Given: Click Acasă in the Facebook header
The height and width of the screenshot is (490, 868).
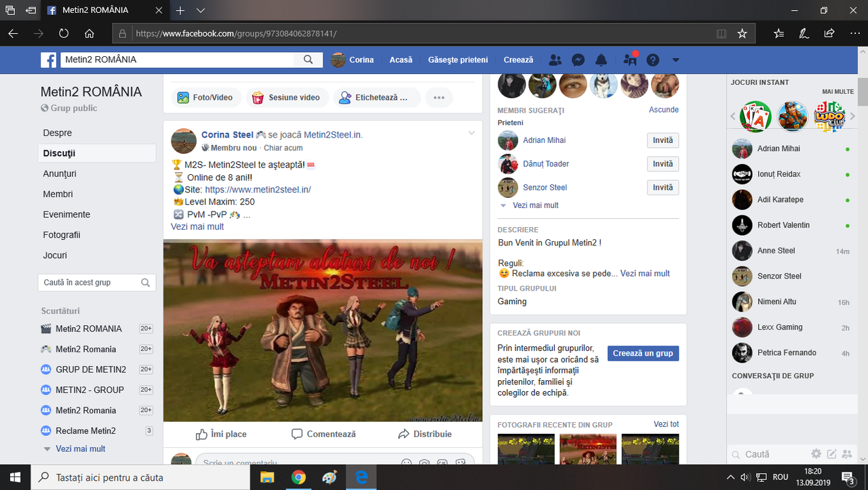Looking at the screenshot, I should point(401,60).
